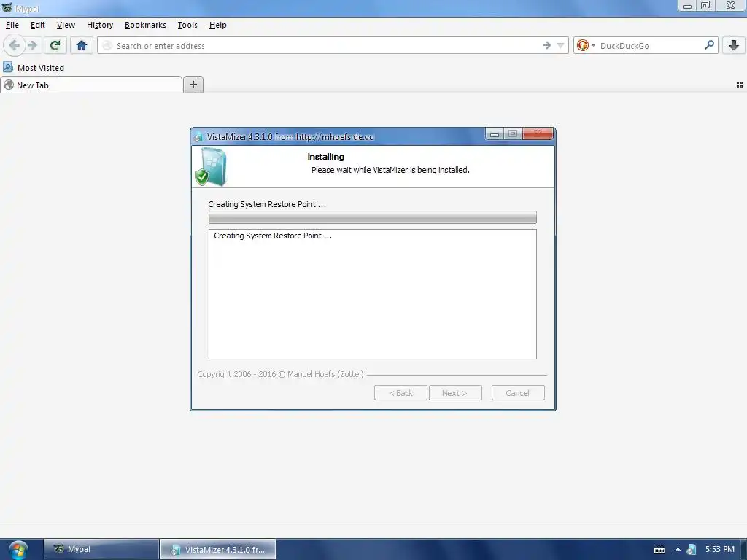Click the browser Forward arrow button
The width and height of the screenshot is (747, 560).
click(32, 46)
